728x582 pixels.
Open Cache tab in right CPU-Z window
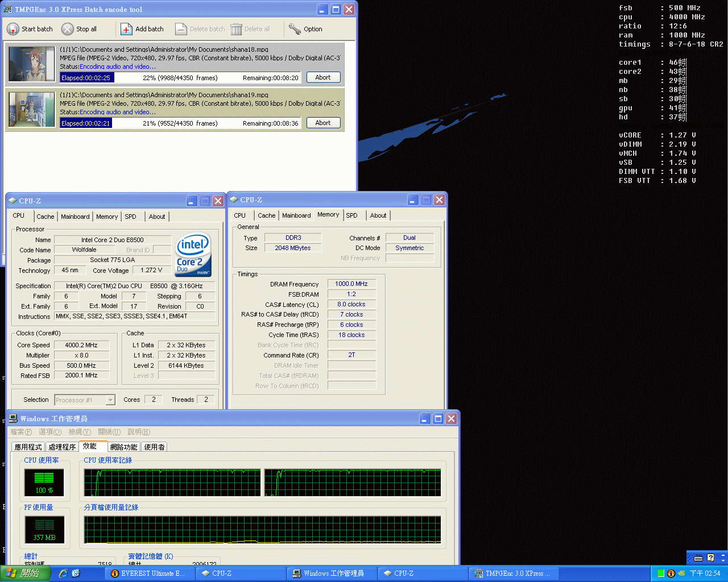pos(267,215)
